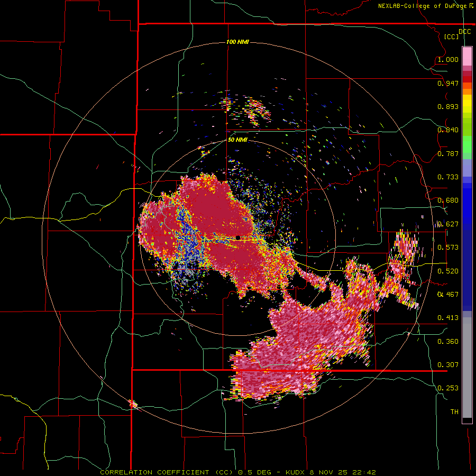Click the 0.787 scale value
476x476 pixels.
[448, 153]
